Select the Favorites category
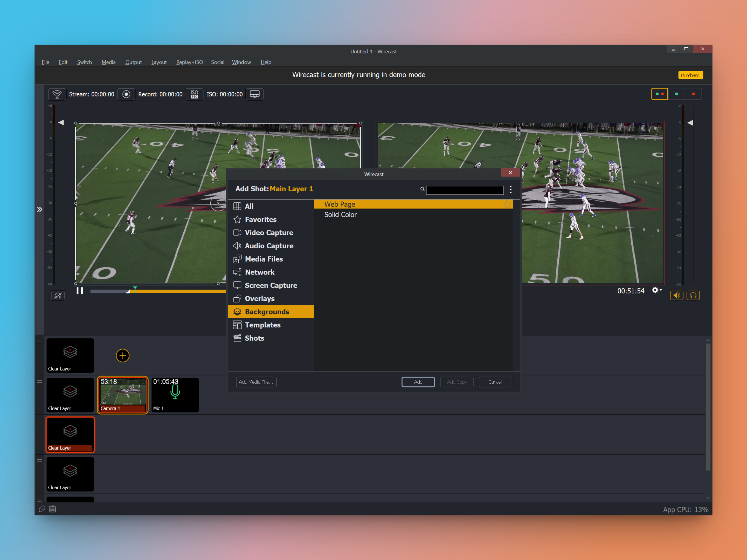Viewport: 747px width, 560px height. pyautogui.click(x=271, y=219)
